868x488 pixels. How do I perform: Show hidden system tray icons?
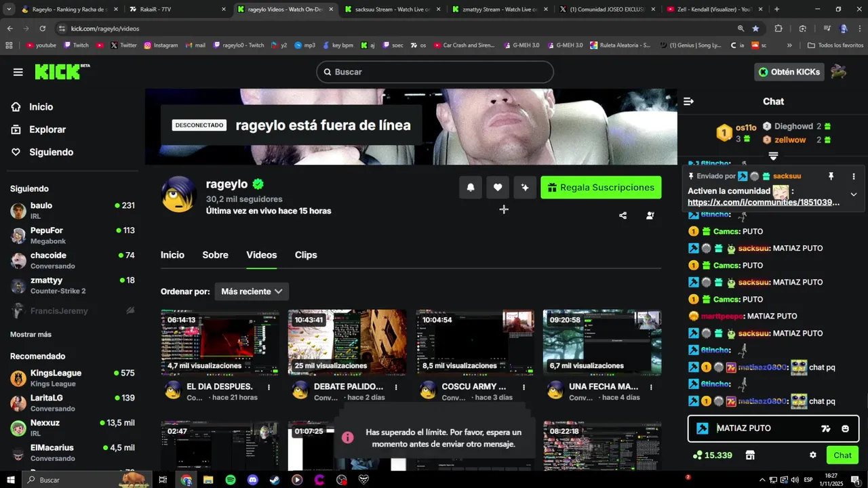click(762, 480)
